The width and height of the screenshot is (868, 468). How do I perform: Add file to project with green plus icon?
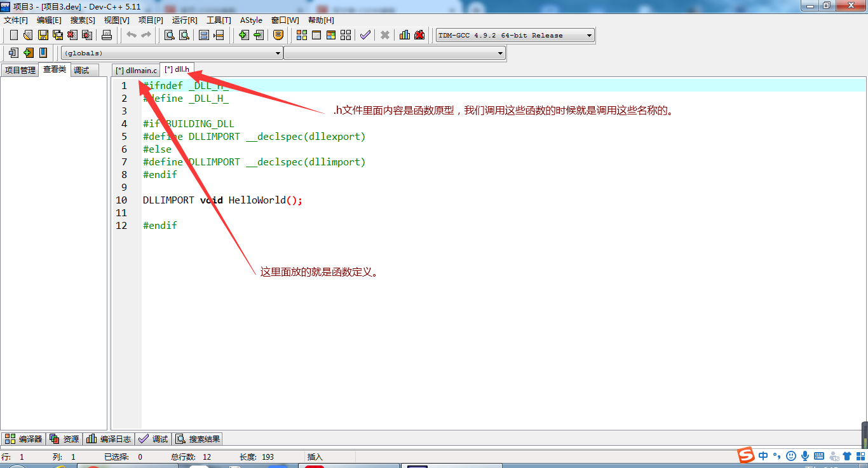243,35
